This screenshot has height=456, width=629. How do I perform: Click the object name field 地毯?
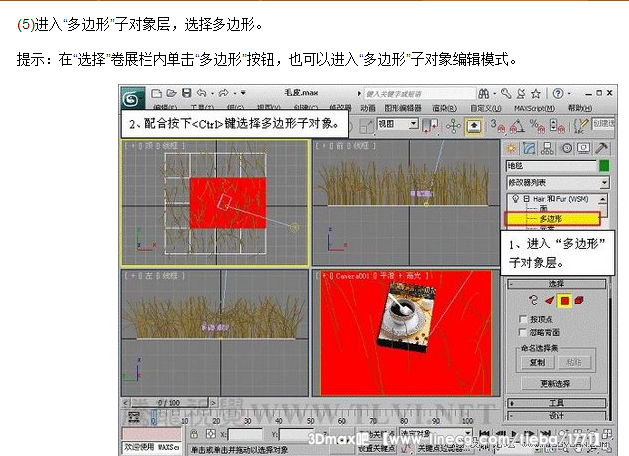pos(552,166)
